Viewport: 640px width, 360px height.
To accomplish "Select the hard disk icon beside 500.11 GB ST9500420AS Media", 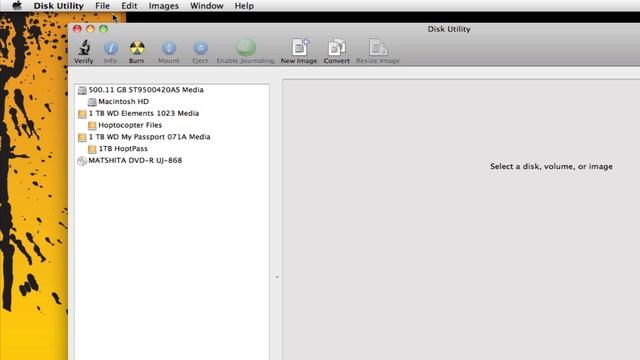I will [x=82, y=90].
